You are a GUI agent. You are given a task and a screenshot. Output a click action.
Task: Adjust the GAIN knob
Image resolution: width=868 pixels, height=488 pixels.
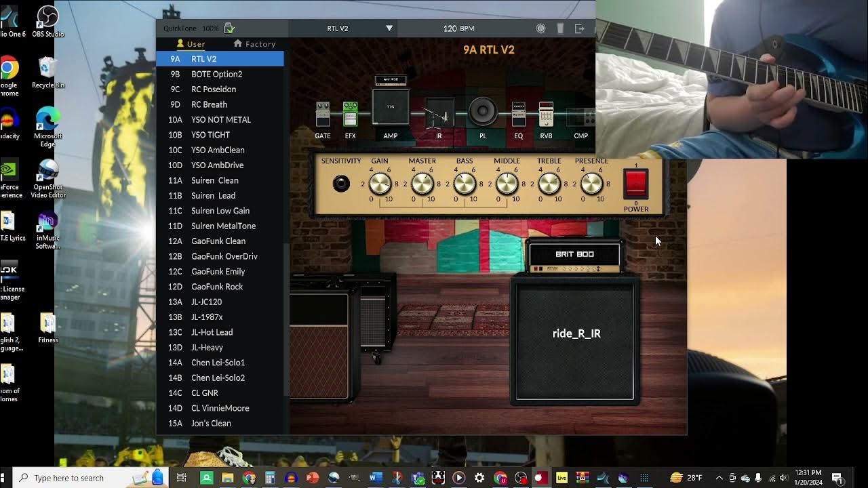380,184
